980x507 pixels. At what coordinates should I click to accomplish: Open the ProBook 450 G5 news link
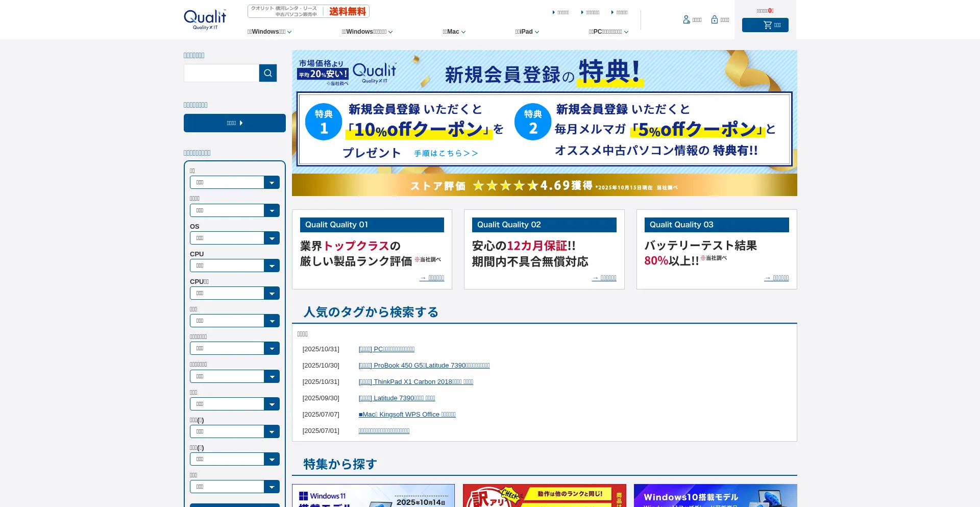[x=424, y=366]
